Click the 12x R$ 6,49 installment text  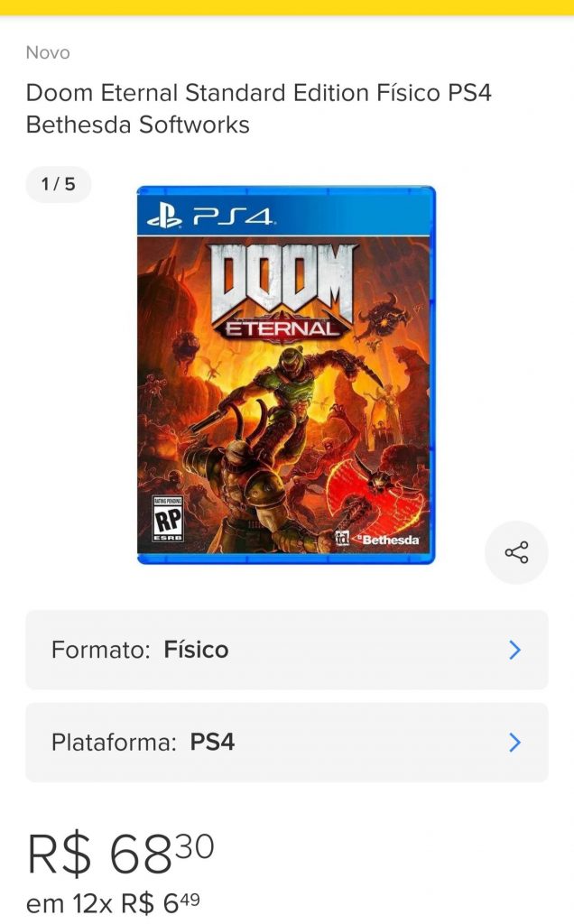[136, 903]
